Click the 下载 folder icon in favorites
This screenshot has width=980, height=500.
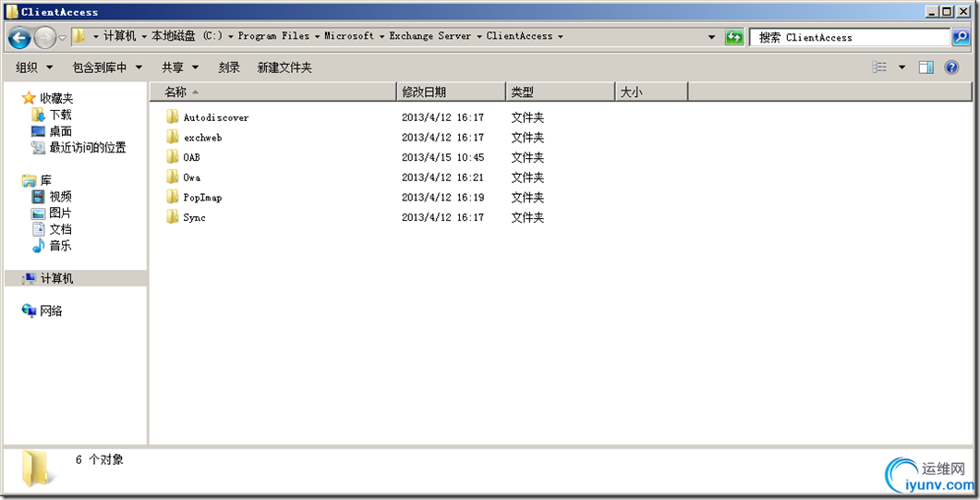click(x=38, y=115)
